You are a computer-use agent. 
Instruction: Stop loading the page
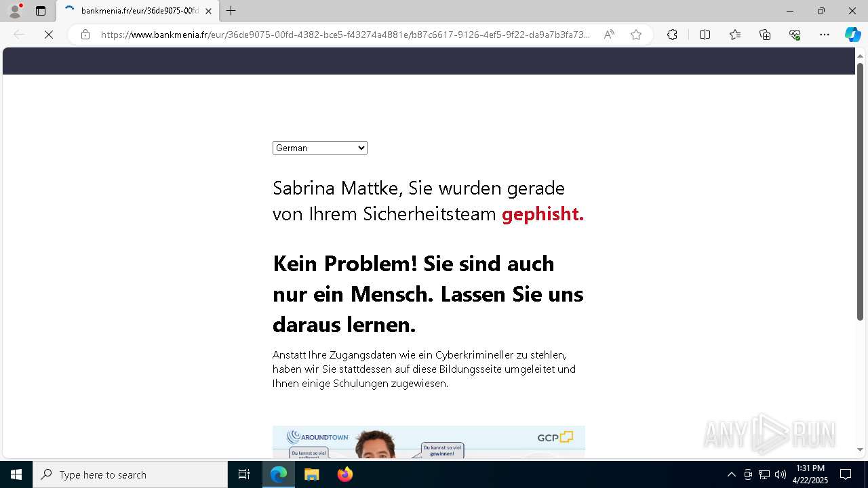click(49, 35)
